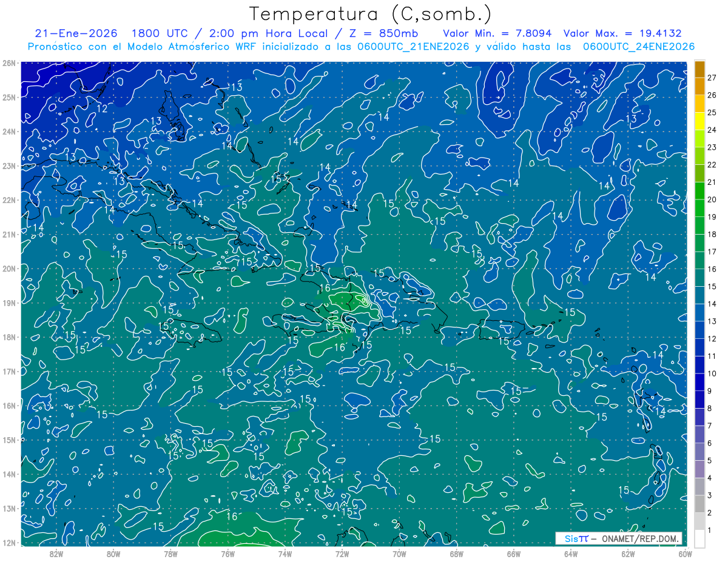Click the '60W' longitude axis label
728x562 pixels.
click(684, 554)
